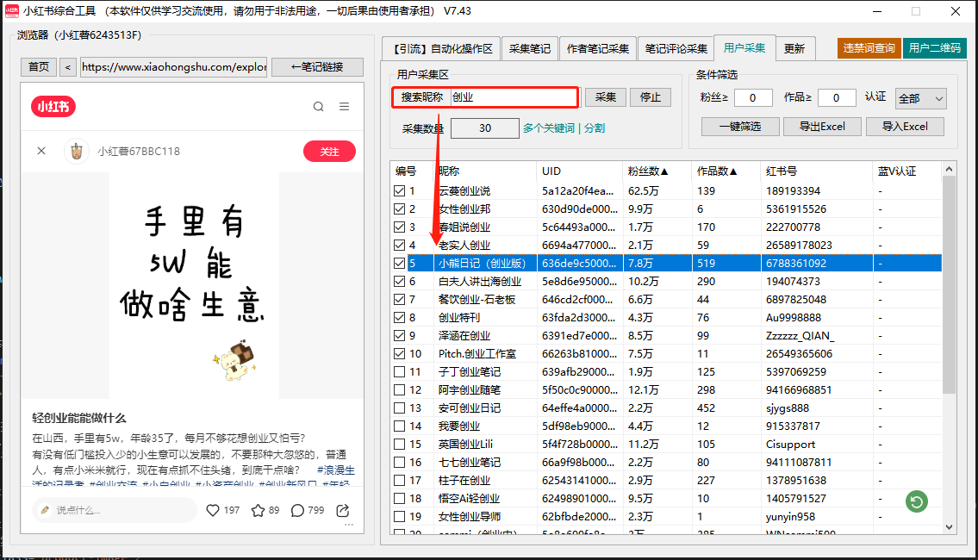Uncheck row 1 云蔓创业说
The image size is (978, 560).
(400, 190)
